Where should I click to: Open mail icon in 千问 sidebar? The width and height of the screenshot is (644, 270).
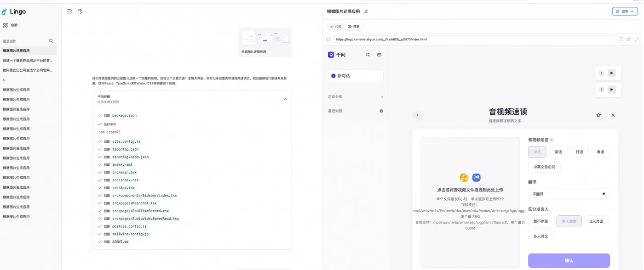(379, 55)
